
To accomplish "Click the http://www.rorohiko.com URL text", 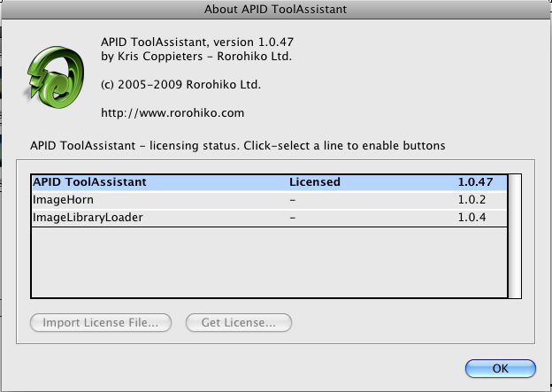I will [x=172, y=113].
